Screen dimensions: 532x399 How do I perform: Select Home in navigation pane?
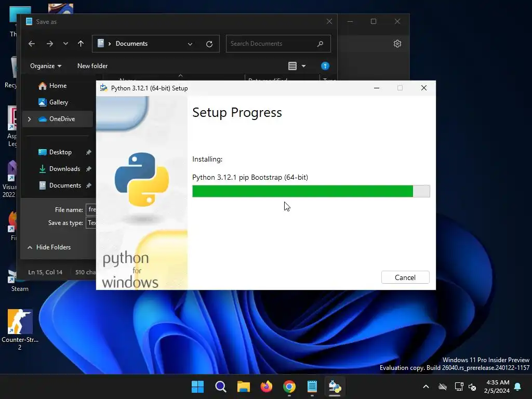tap(57, 86)
